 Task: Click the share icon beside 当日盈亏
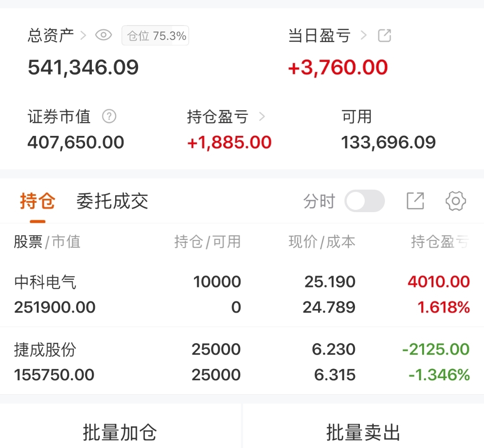(385, 35)
